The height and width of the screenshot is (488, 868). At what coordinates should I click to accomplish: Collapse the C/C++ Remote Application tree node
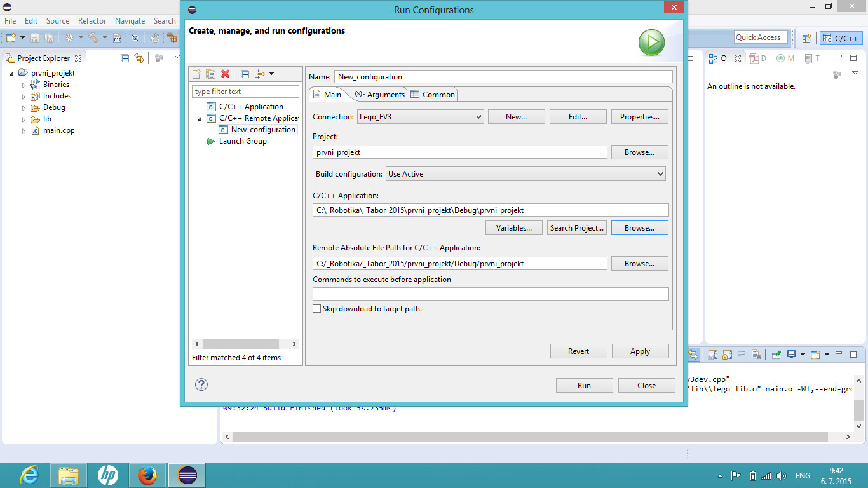tap(200, 119)
